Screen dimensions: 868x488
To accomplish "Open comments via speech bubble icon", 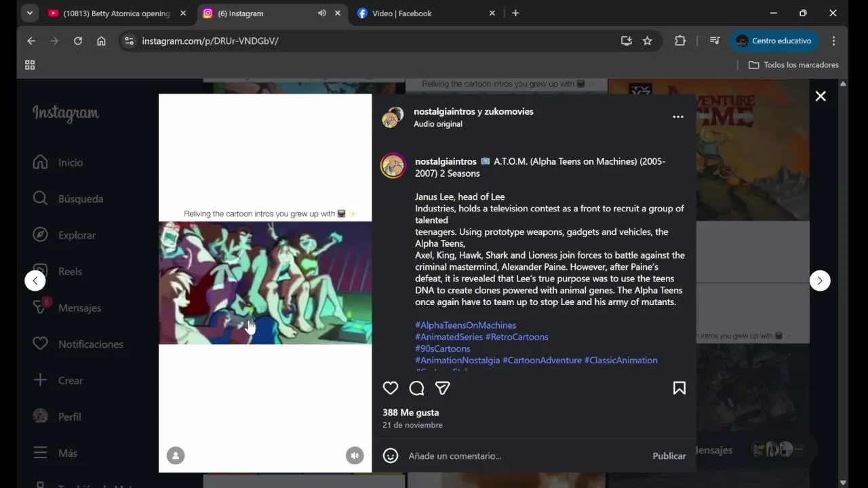I will (x=416, y=388).
